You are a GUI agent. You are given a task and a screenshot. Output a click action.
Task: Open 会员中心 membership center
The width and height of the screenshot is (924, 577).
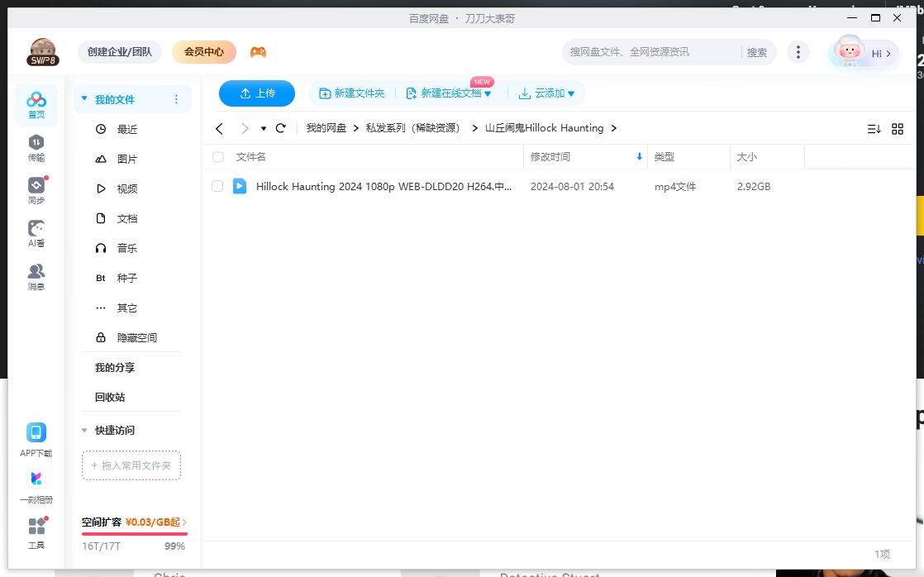point(203,51)
